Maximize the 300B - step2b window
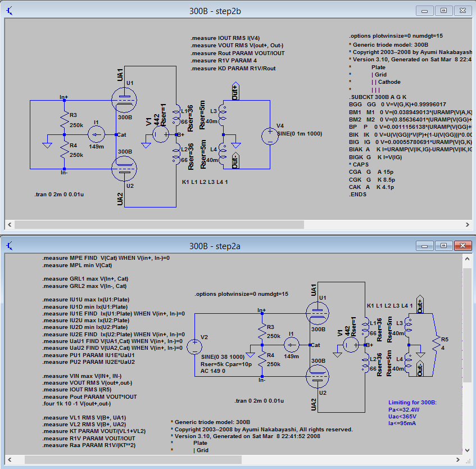The width and height of the screenshot is (476, 469). 443,11
